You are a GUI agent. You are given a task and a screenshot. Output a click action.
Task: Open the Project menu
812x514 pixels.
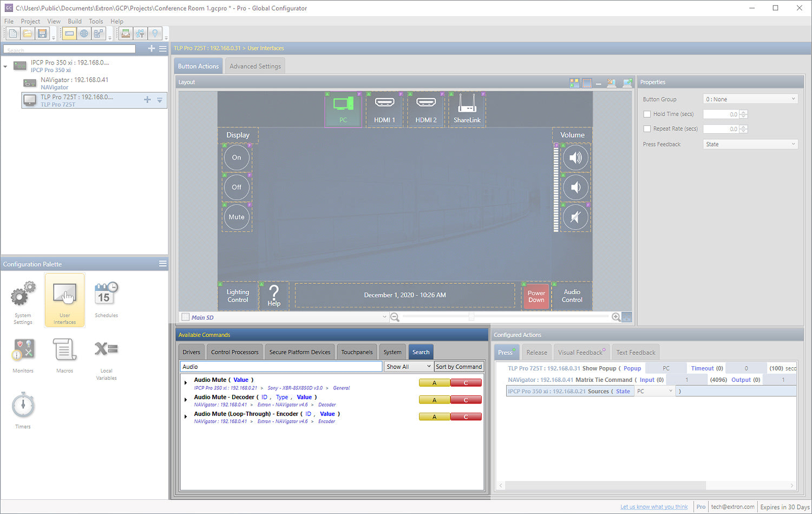[30, 21]
